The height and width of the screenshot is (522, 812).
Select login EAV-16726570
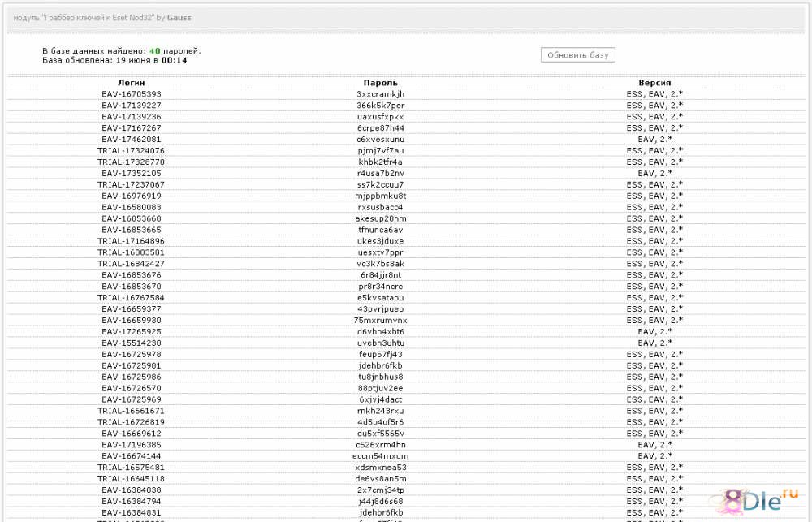[132, 388]
